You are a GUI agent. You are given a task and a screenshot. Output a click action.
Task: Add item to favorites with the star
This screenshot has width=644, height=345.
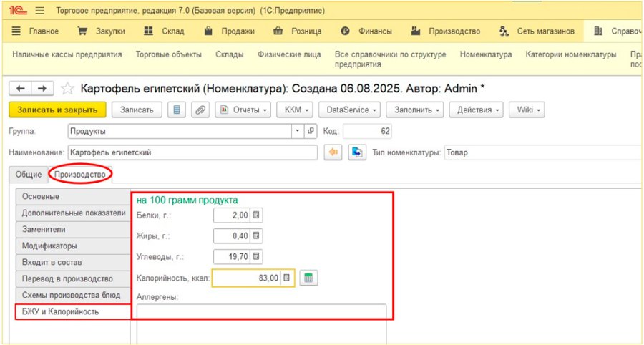coord(67,89)
